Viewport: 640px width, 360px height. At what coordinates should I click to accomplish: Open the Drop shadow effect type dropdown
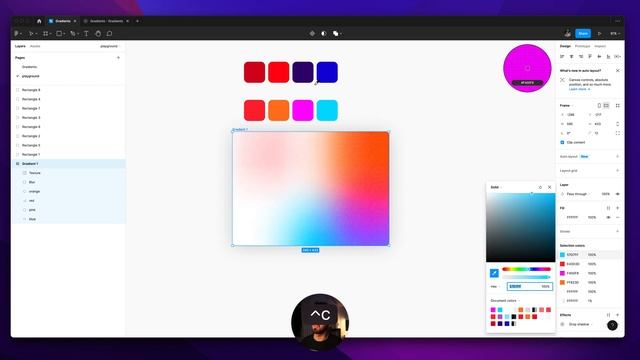click(580, 324)
